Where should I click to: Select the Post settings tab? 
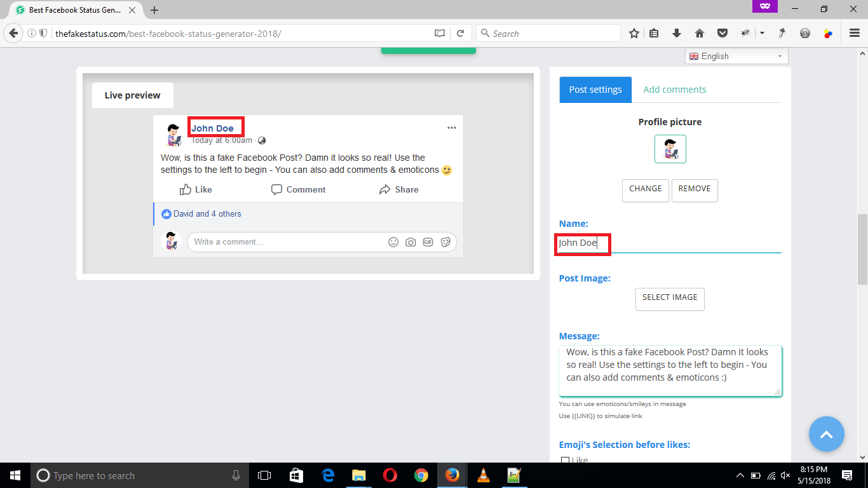tap(595, 89)
